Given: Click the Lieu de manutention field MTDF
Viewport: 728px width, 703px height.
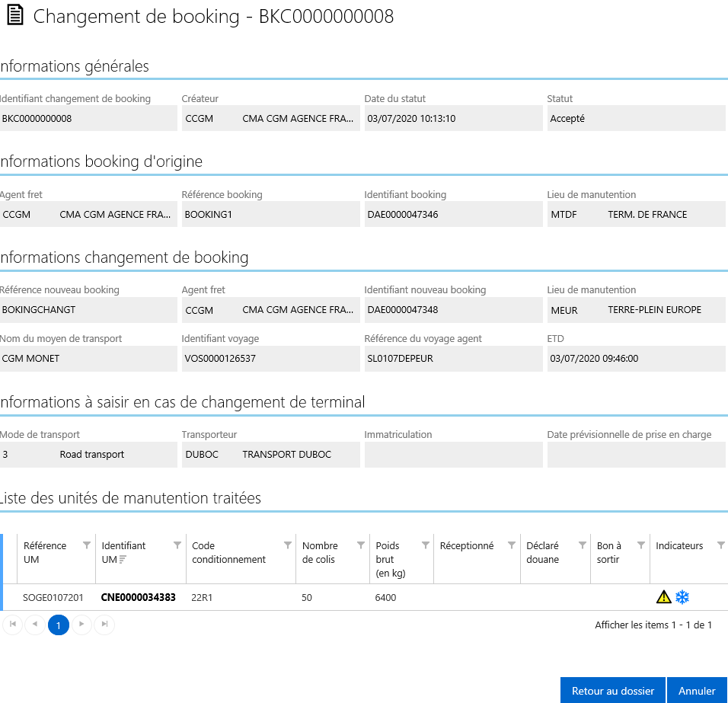Looking at the screenshot, I should [x=636, y=214].
